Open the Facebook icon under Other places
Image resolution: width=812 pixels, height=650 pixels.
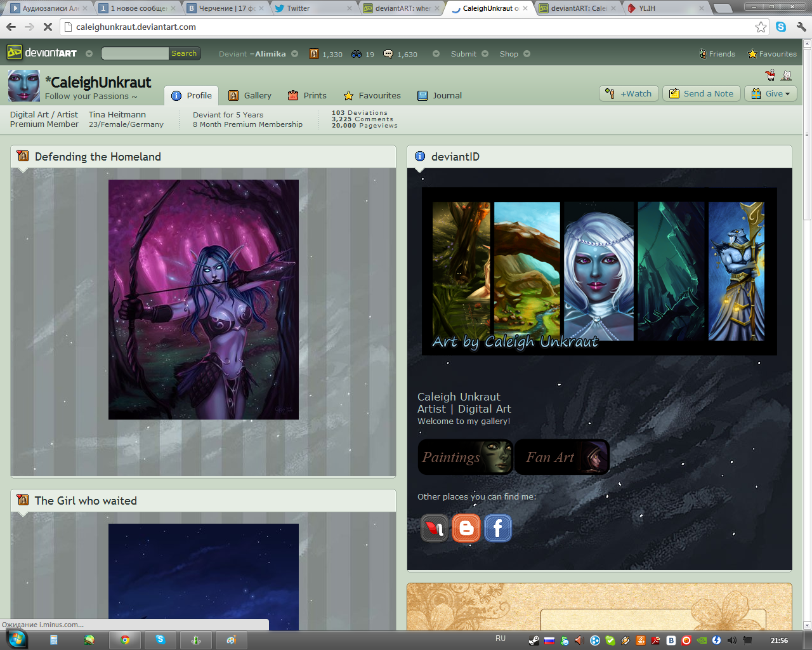[x=498, y=528]
